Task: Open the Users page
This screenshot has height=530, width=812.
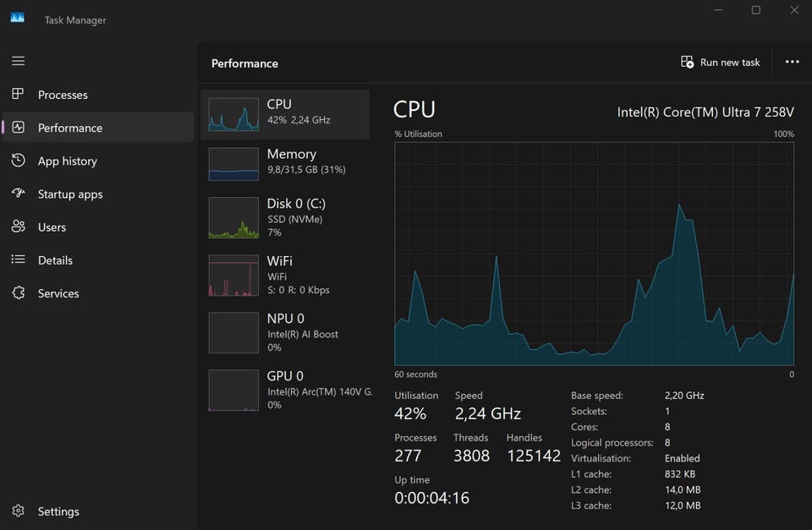Action: (x=98, y=227)
